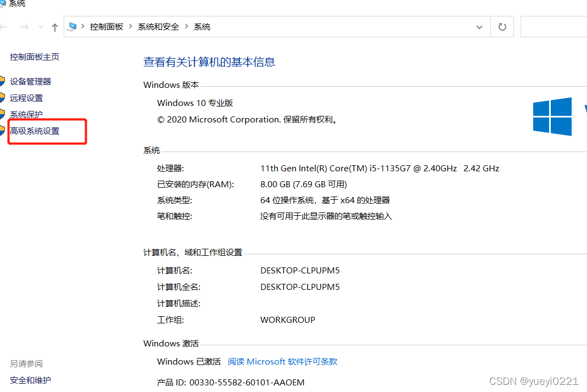Open recent locations dropdown arrow

[x=41, y=27]
